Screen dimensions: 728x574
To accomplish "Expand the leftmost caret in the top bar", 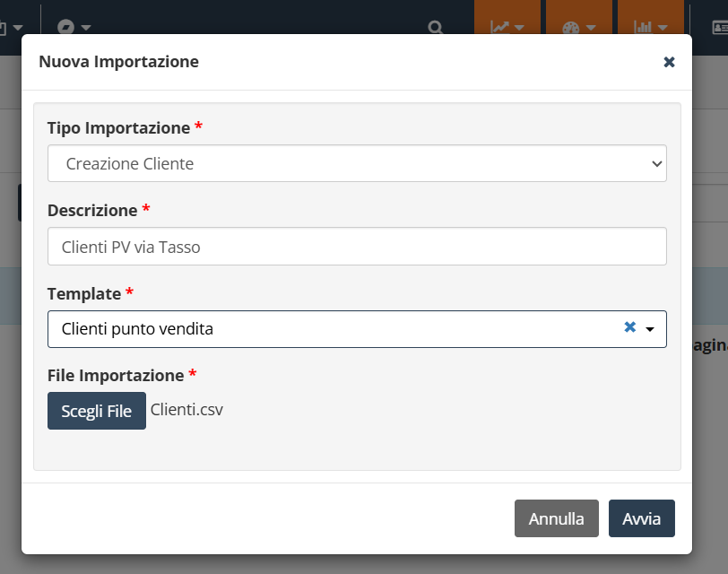I will click(x=18, y=28).
